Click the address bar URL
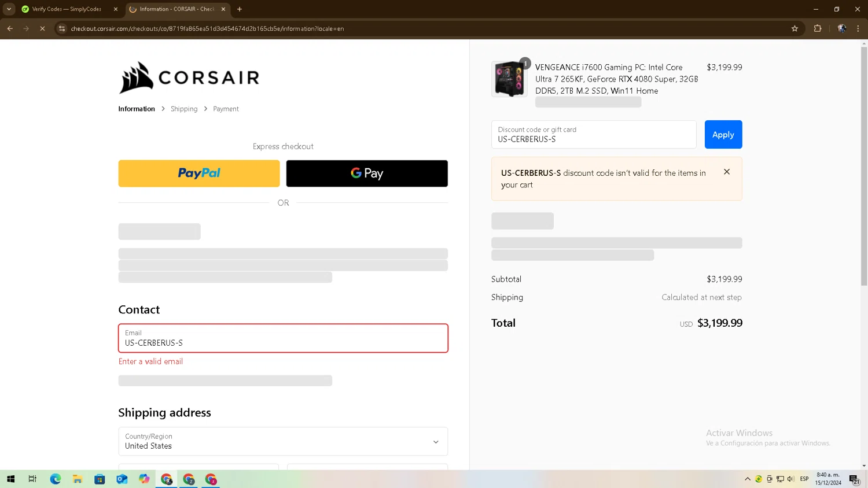 [207, 28]
